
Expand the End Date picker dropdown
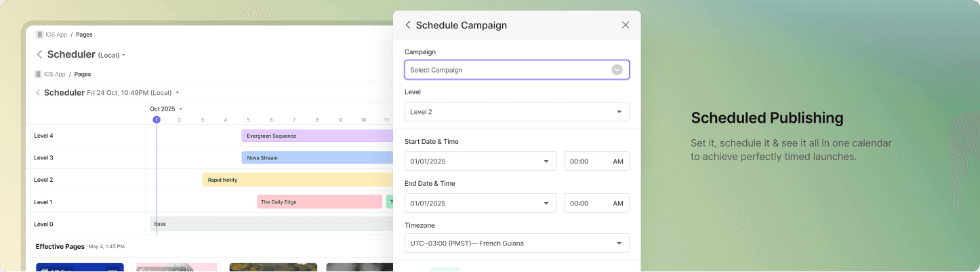[546, 203]
